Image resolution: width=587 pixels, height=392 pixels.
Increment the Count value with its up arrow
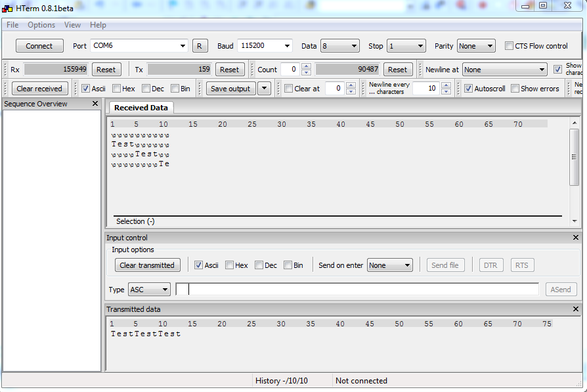(306, 66)
